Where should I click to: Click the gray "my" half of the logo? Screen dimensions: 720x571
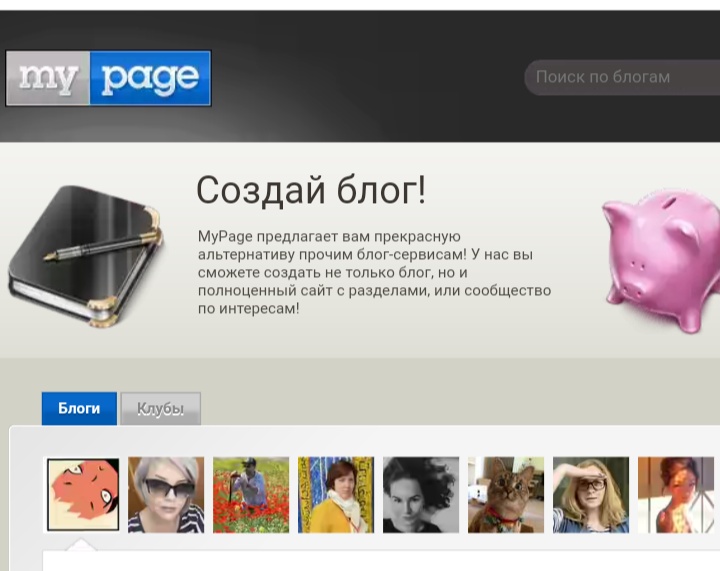[x=48, y=78]
